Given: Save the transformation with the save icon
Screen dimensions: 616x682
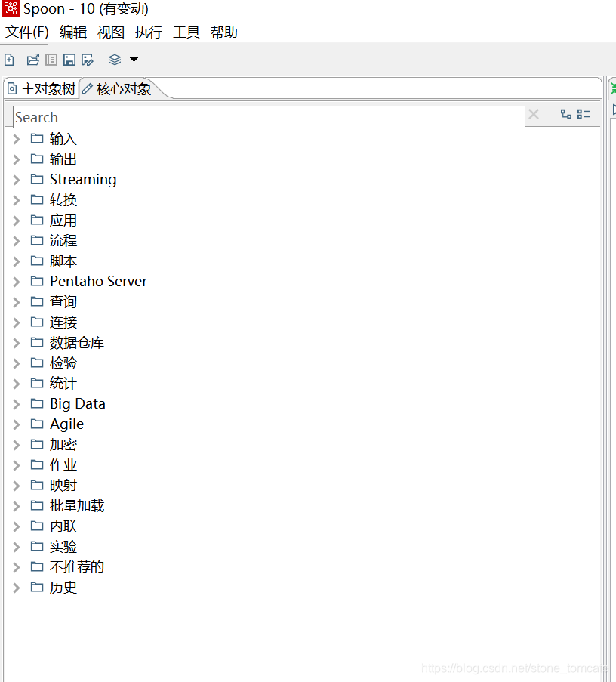Looking at the screenshot, I should [69, 59].
